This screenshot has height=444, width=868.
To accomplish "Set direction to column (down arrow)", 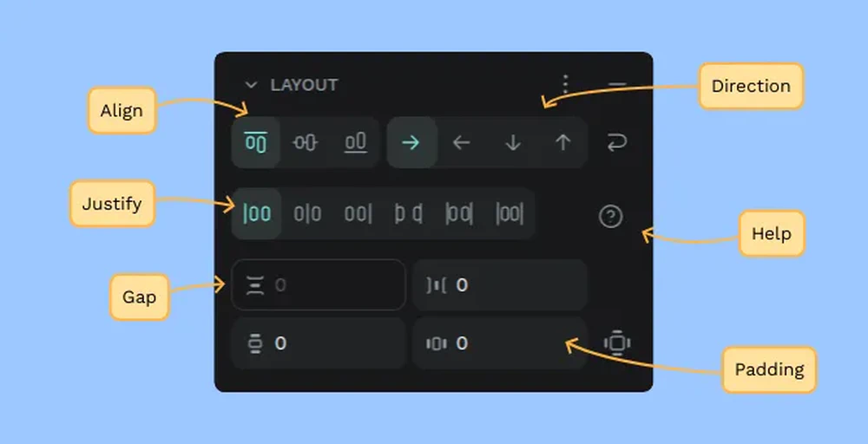I will click(x=513, y=143).
